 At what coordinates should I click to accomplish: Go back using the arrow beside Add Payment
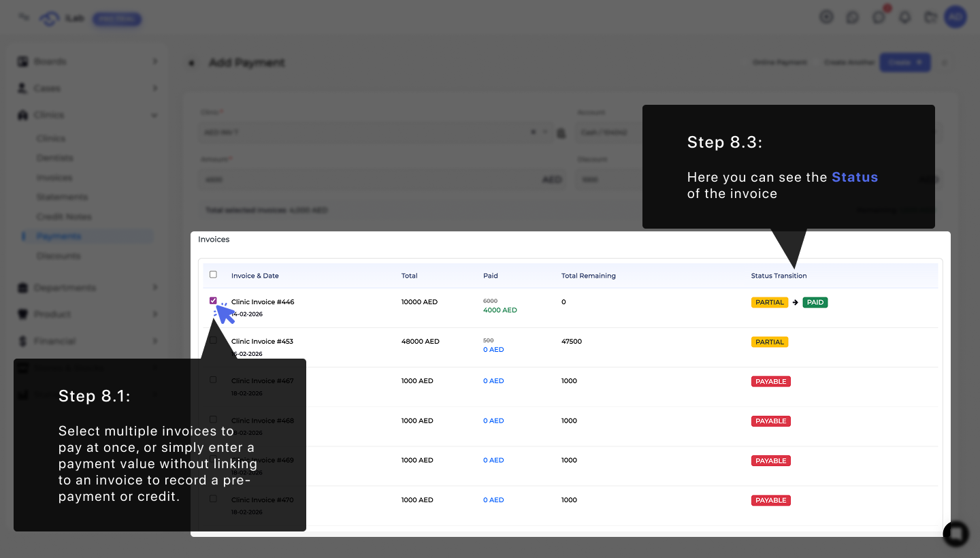[192, 63]
